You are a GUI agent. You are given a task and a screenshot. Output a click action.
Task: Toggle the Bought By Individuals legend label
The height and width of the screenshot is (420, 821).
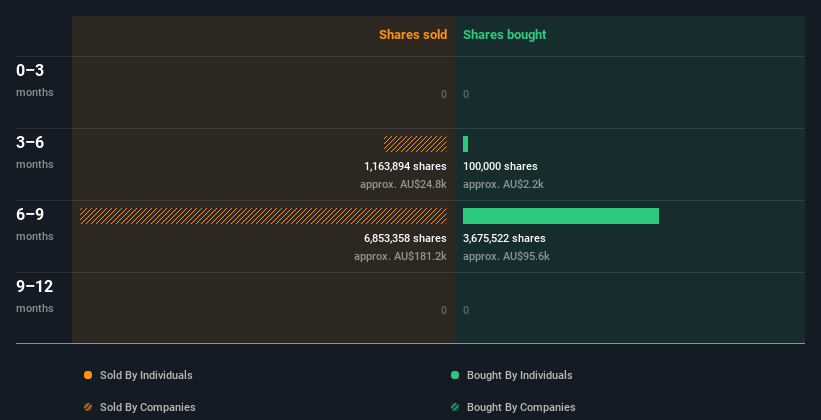[519, 375]
